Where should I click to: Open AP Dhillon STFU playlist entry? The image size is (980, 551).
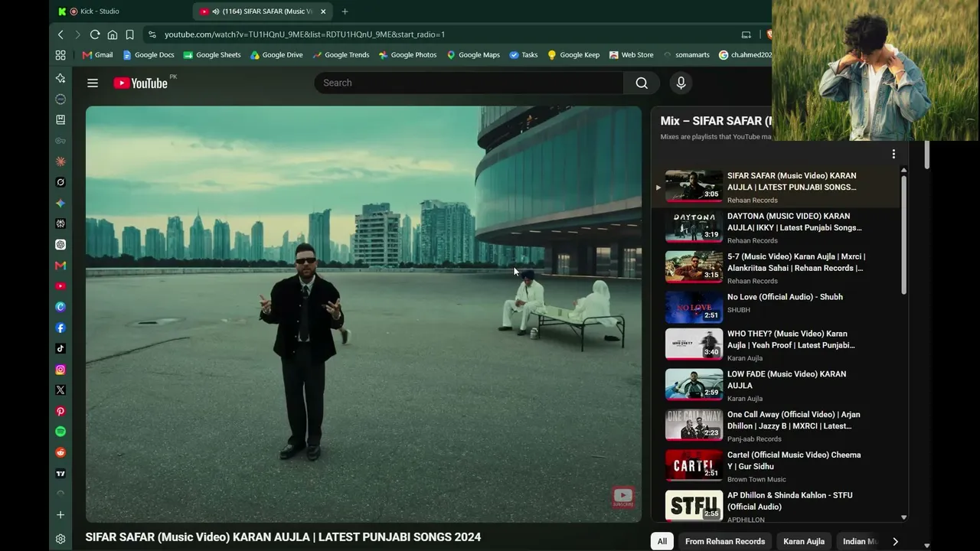(x=775, y=507)
